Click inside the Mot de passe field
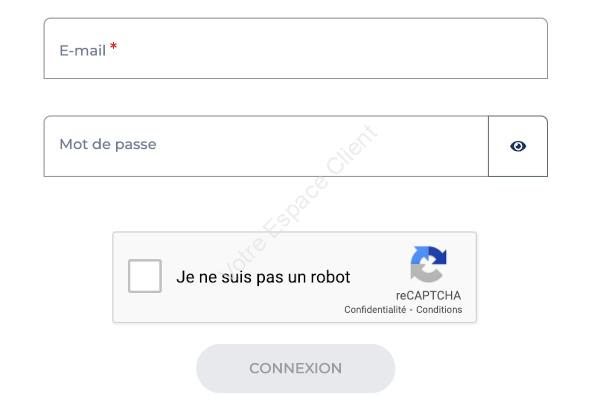 pyautogui.click(x=266, y=146)
